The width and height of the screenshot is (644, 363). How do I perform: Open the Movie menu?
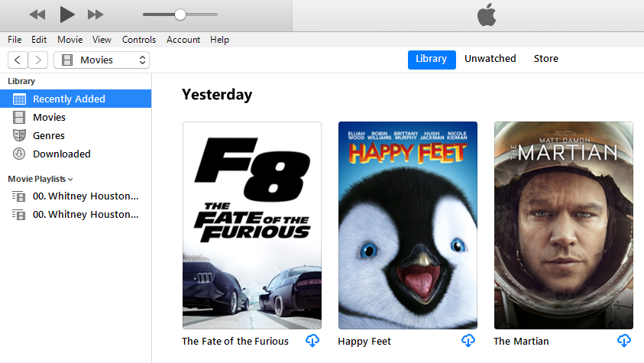coord(70,40)
